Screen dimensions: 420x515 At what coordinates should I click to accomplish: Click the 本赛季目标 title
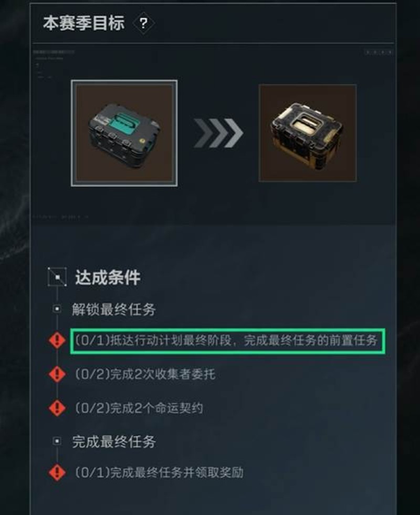(83, 23)
